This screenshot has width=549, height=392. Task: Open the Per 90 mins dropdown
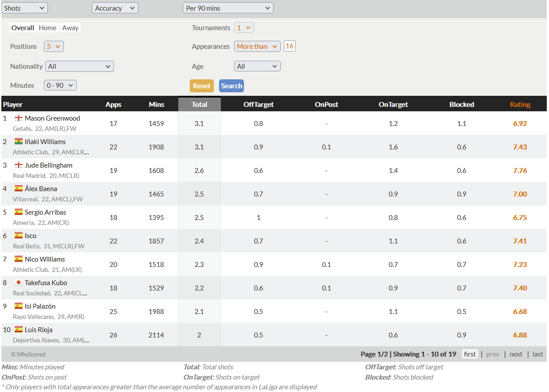click(x=228, y=8)
